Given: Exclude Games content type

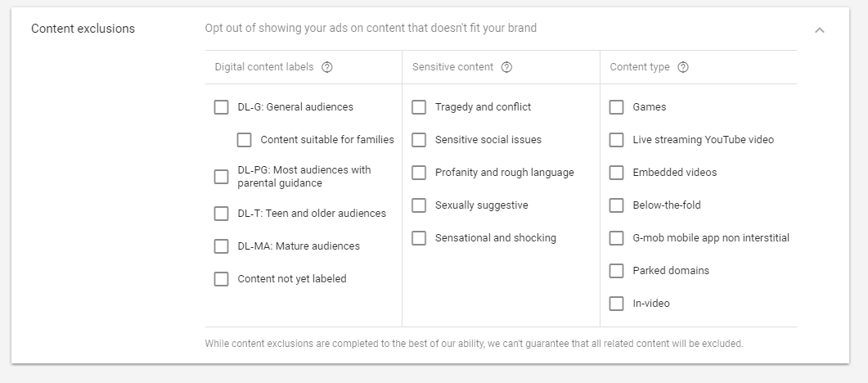Looking at the screenshot, I should [x=617, y=107].
